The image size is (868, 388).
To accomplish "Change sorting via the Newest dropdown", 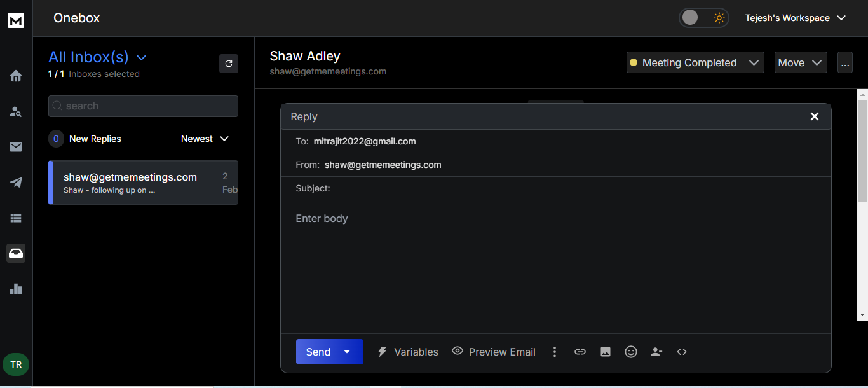I will pos(204,139).
